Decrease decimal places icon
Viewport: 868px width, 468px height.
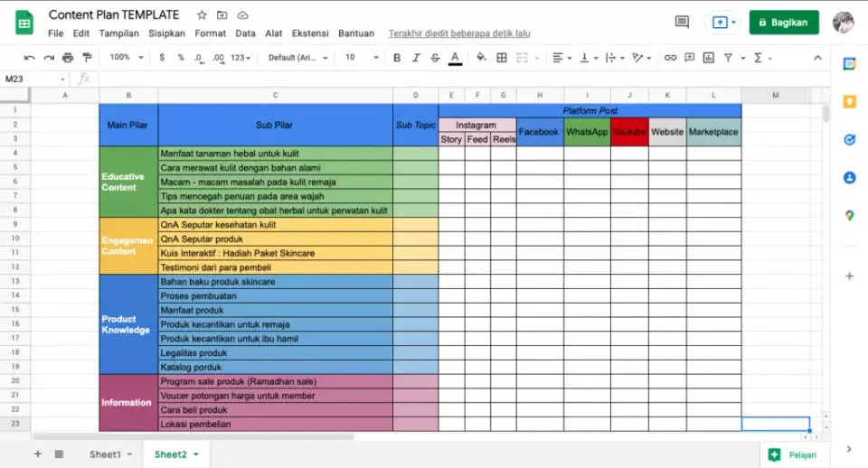click(198, 58)
